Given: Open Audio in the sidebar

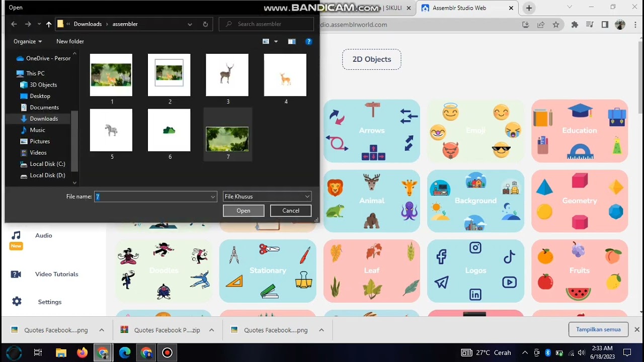Looking at the screenshot, I should pos(44,235).
